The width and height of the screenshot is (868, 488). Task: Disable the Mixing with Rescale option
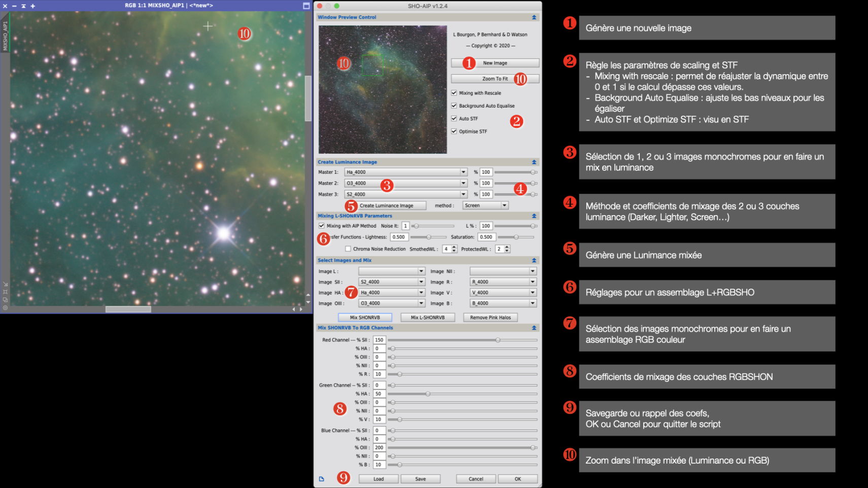point(453,93)
